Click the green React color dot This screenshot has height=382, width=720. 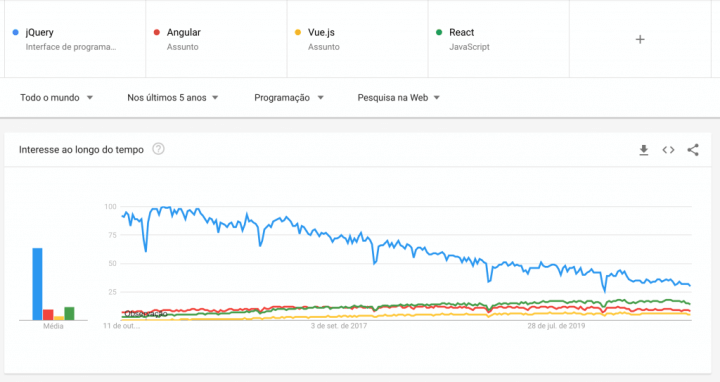(x=439, y=32)
